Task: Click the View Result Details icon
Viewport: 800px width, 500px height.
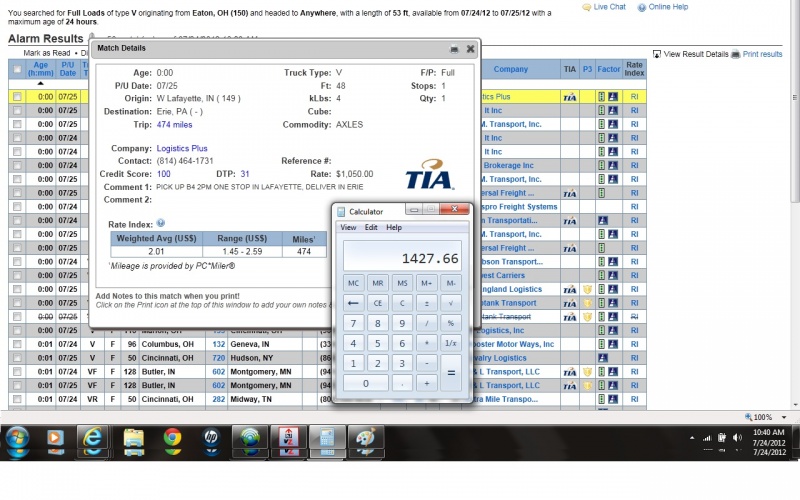Action: [657, 54]
